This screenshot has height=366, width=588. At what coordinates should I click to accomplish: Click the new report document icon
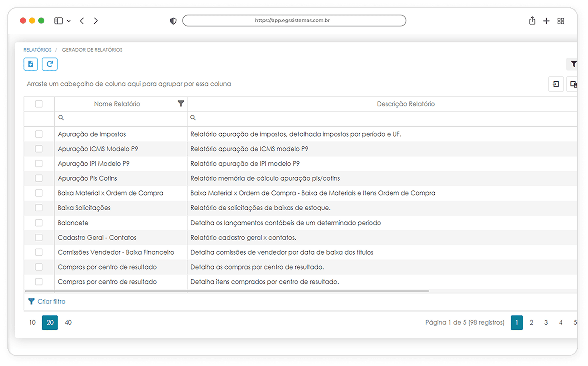tap(31, 64)
